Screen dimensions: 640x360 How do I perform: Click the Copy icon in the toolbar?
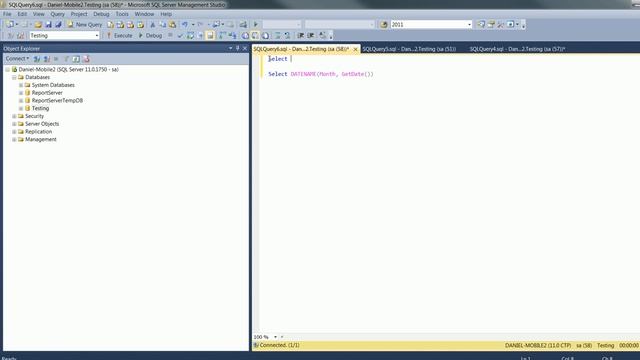click(x=162, y=24)
